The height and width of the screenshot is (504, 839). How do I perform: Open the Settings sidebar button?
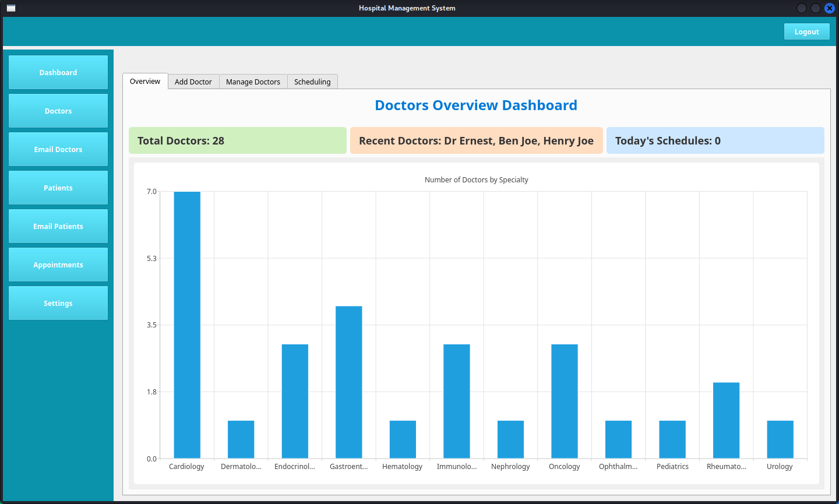pyautogui.click(x=58, y=303)
